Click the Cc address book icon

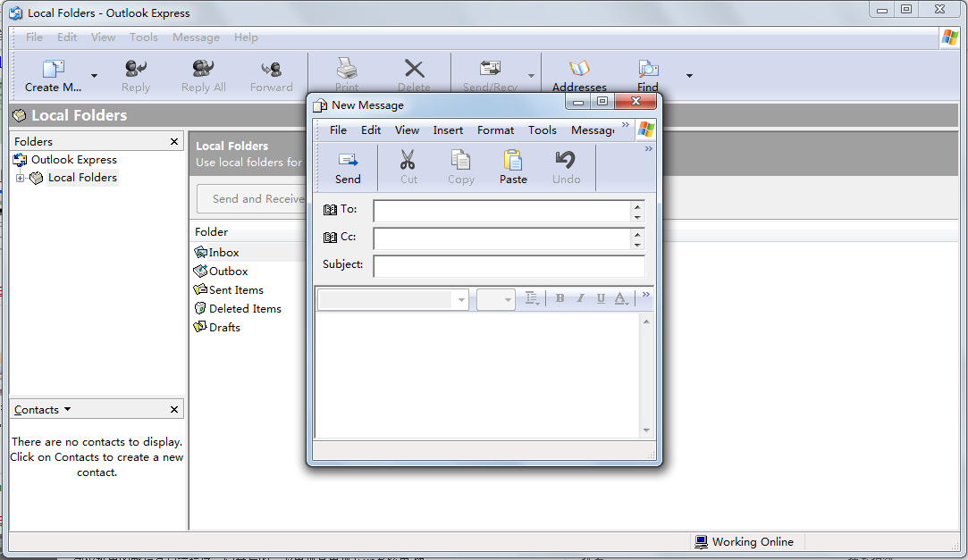coord(331,238)
